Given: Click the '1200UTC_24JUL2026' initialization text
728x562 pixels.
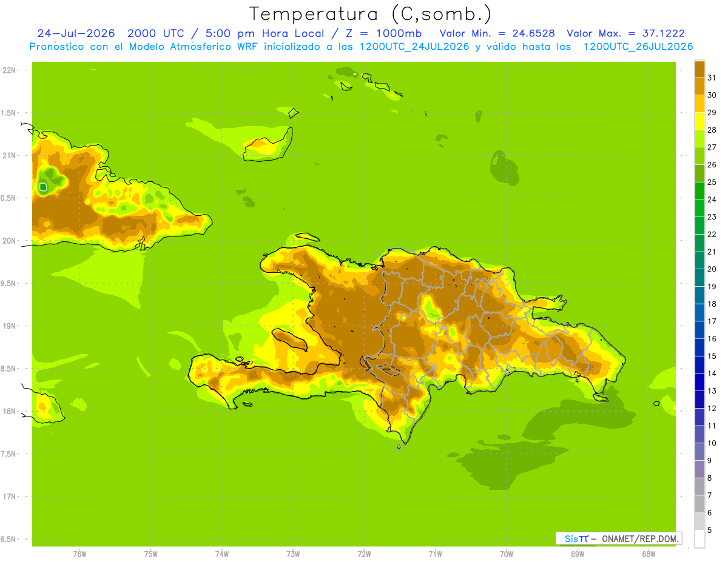Looking at the screenshot, I should [x=414, y=47].
